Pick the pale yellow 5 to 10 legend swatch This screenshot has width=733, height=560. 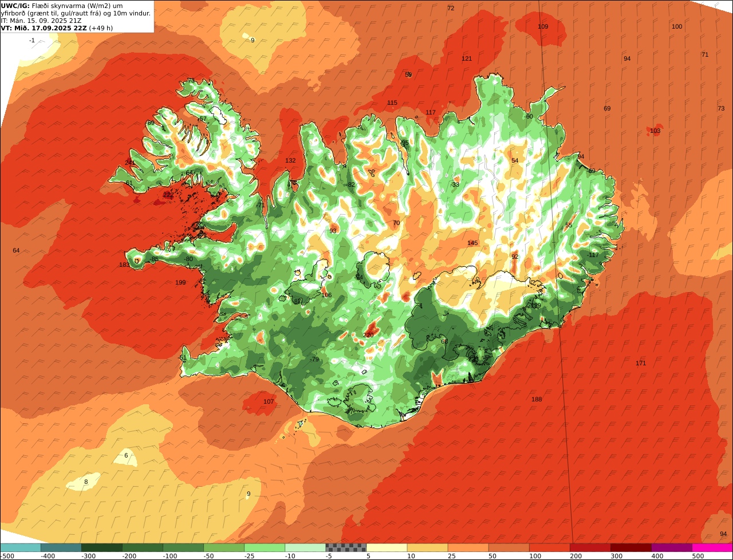387,547
